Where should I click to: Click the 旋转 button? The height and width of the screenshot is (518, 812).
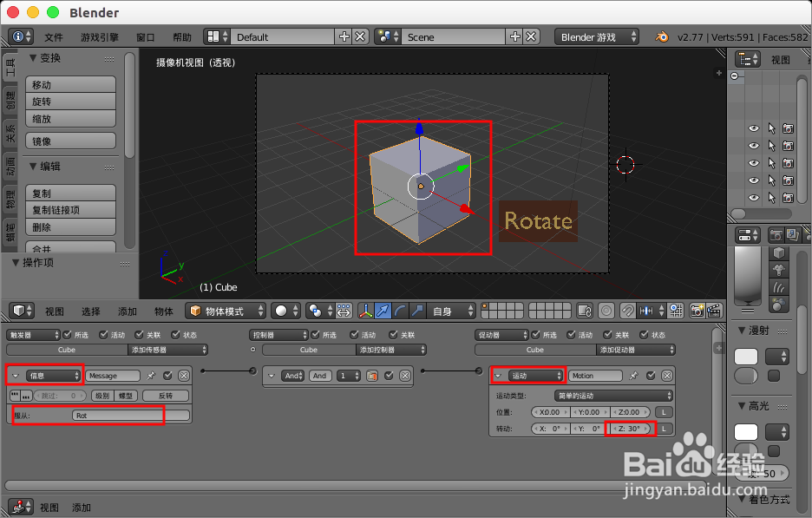click(70, 102)
